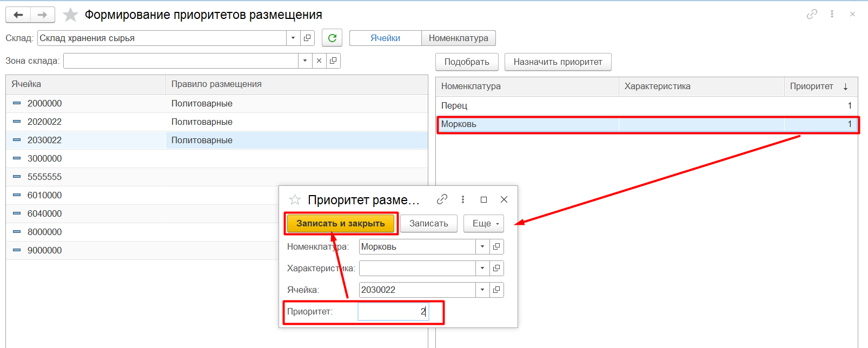Open the Склад field's open-form icon
The width and height of the screenshot is (868, 348).
(x=307, y=38)
